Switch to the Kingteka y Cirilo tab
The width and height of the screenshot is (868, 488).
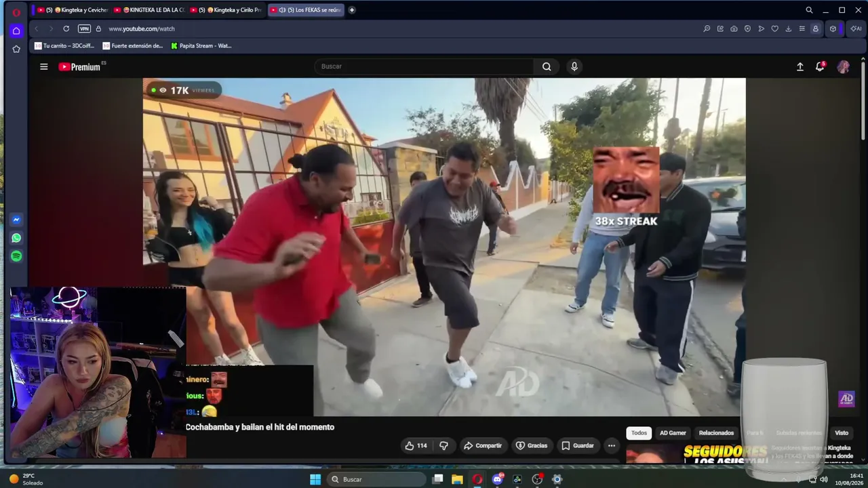[226, 10]
